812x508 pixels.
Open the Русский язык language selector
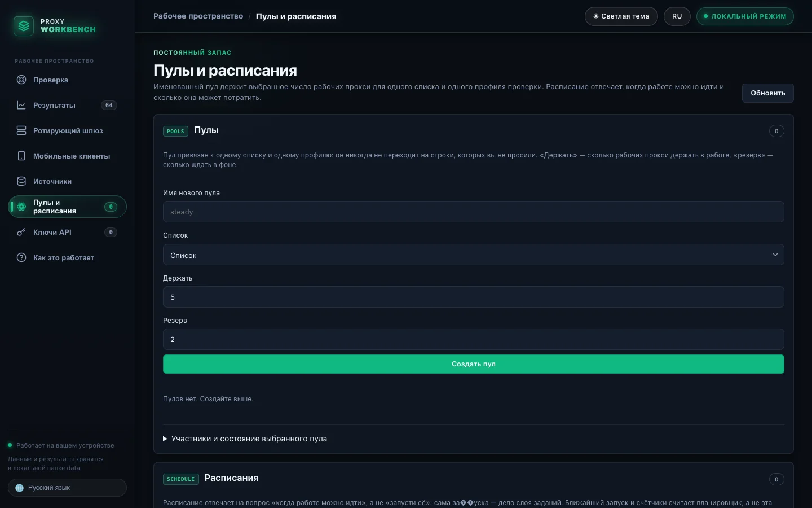coord(67,488)
